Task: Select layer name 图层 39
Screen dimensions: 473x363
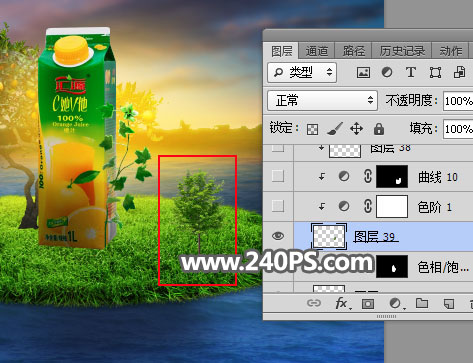Action: [375, 236]
